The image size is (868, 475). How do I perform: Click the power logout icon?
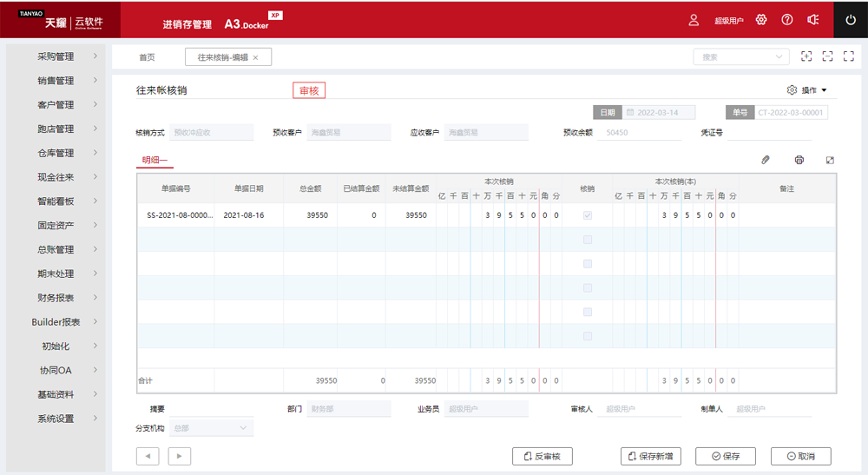851,19
